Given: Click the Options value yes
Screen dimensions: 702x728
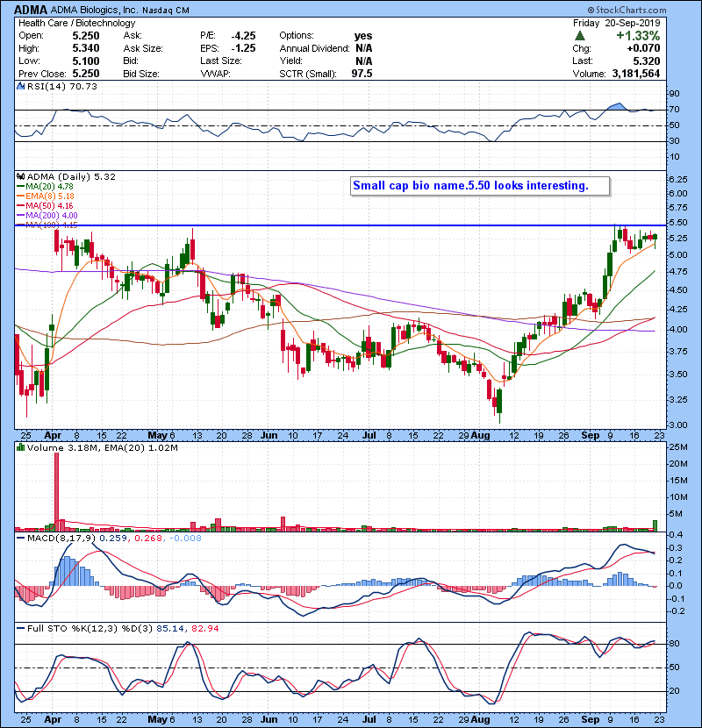Looking at the screenshot, I should [x=363, y=36].
